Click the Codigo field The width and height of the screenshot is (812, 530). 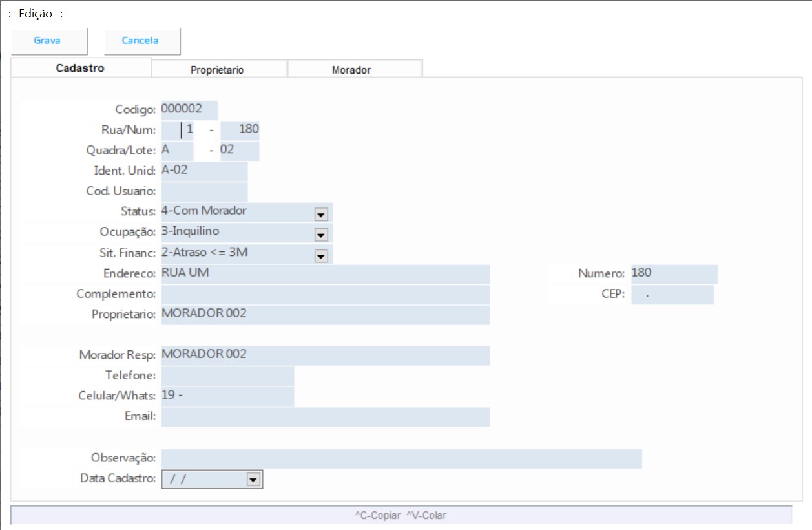[x=189, y=110]
